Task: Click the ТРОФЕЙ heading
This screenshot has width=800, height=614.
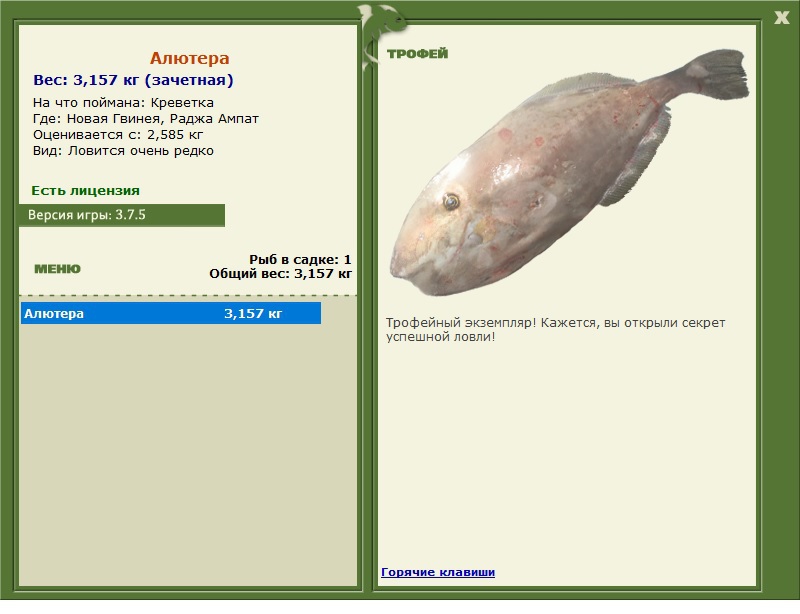Action: (417, 54)
